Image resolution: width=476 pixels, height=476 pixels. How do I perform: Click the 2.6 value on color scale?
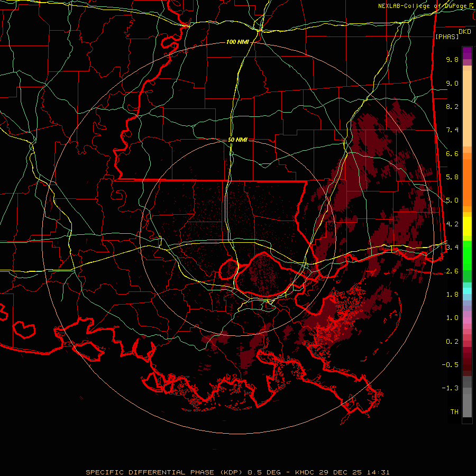452,271
